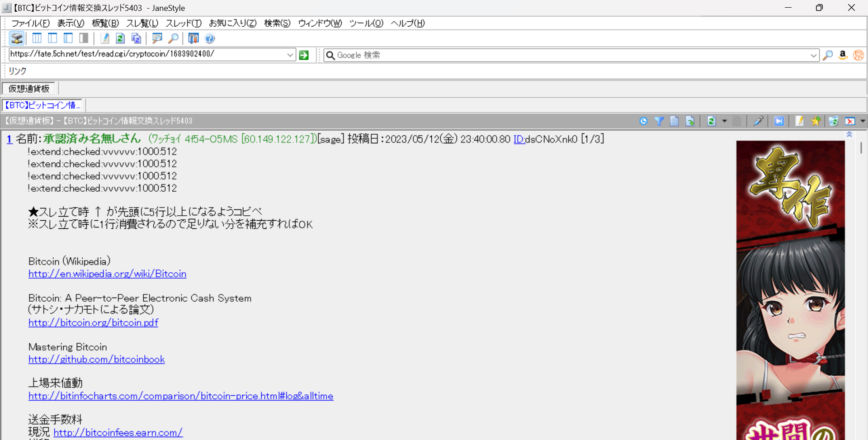868x440 pixels.
Task: Click the main toolbar magnifying glass icon
Action: point(173,38)
